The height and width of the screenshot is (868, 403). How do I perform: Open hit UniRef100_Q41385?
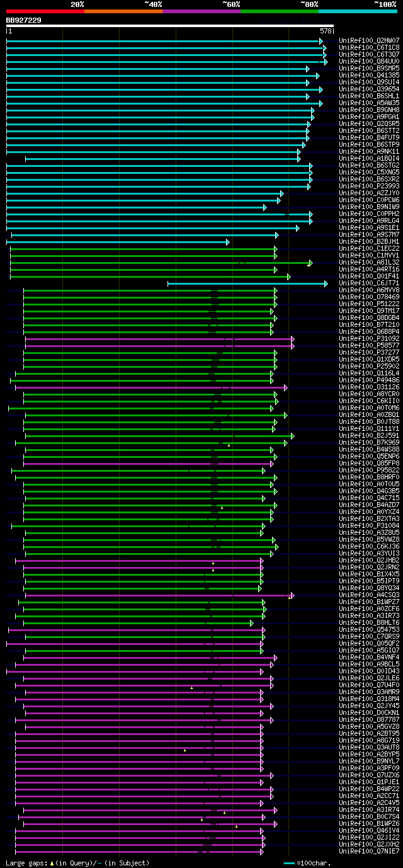(369, 75)
